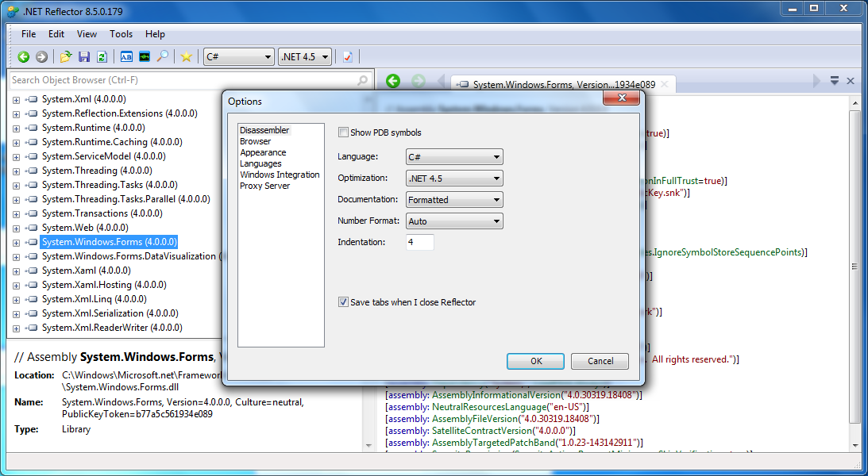
Task: Click the AssemblyFileVersion attribute link
Action: [475, 419]
